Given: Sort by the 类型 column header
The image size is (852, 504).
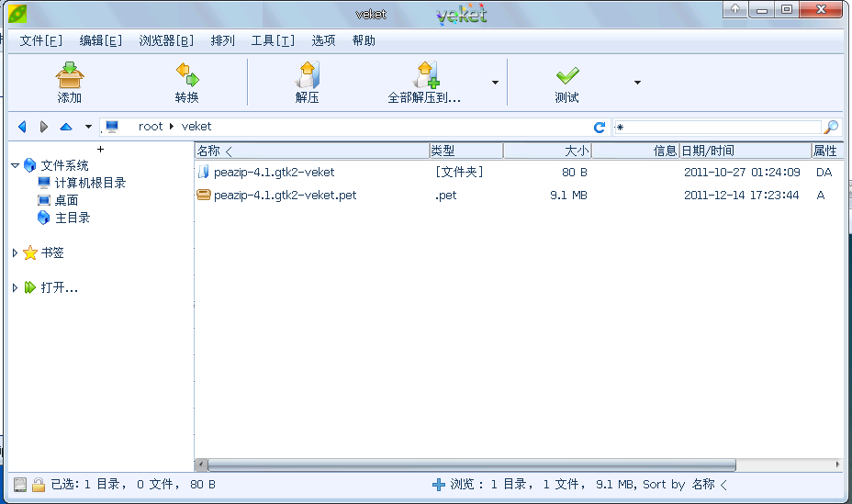Looking at the screenshot, I should (466, 151).
